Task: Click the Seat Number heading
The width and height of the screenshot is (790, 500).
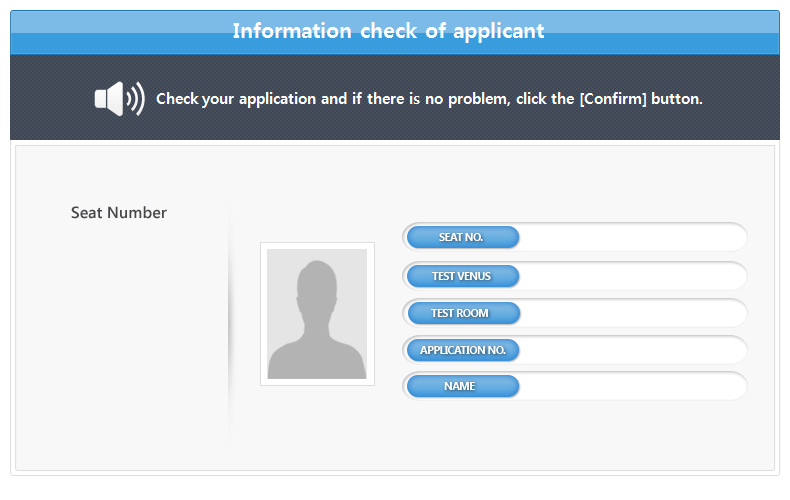Action: pos(119,213)
